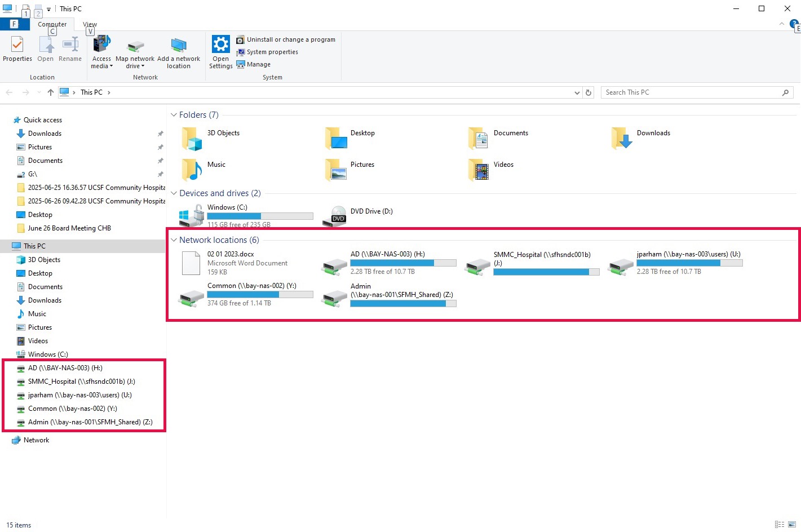Open the Properties ribbon button
The height and width of the screenshot is (532, 801).
click(17, 49)
